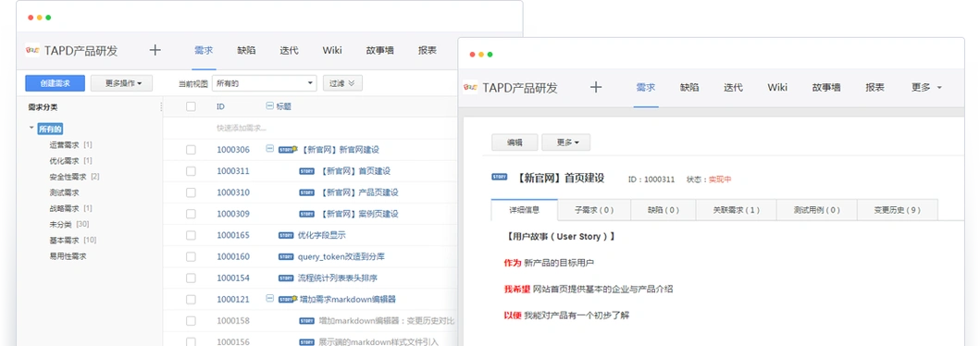The image size is (980, 346).
Task: Open requirement link 1000306
Action: point(233,150)
